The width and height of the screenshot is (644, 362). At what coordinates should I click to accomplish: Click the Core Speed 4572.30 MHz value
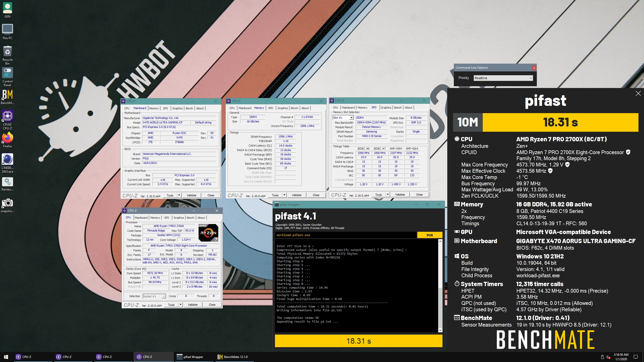pyautogui.click(x=155, y=273)
